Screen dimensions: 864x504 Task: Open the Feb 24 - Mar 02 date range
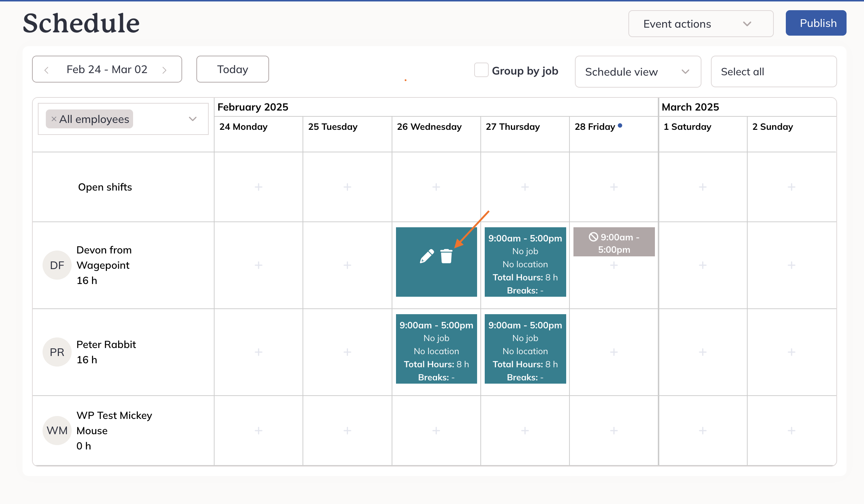coord(107,69)
